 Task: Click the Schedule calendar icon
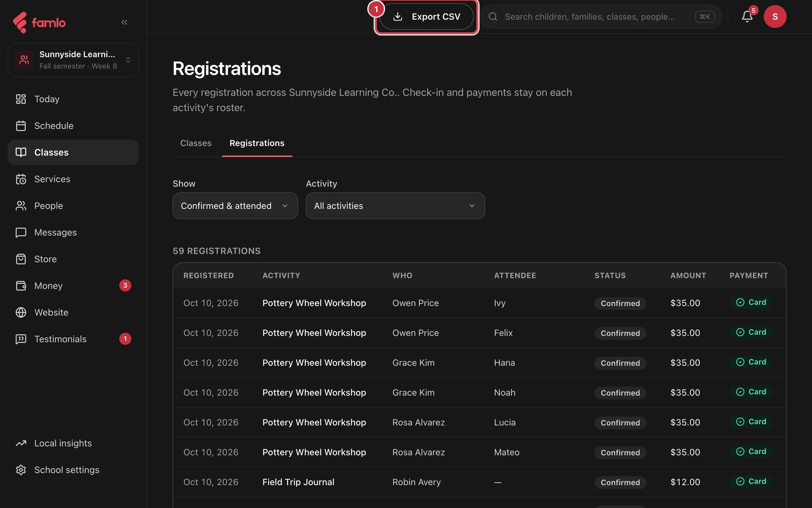[x=21, y=126]
